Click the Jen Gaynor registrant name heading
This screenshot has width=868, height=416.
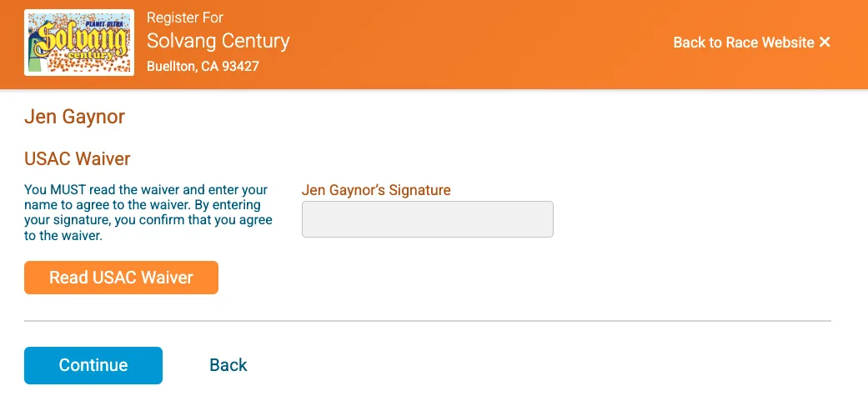75,117
